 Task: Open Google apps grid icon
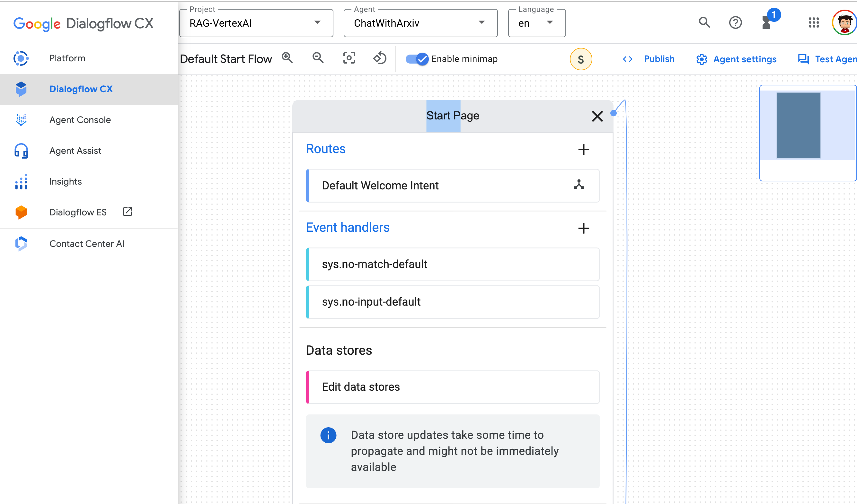click(x=814, y=23)
